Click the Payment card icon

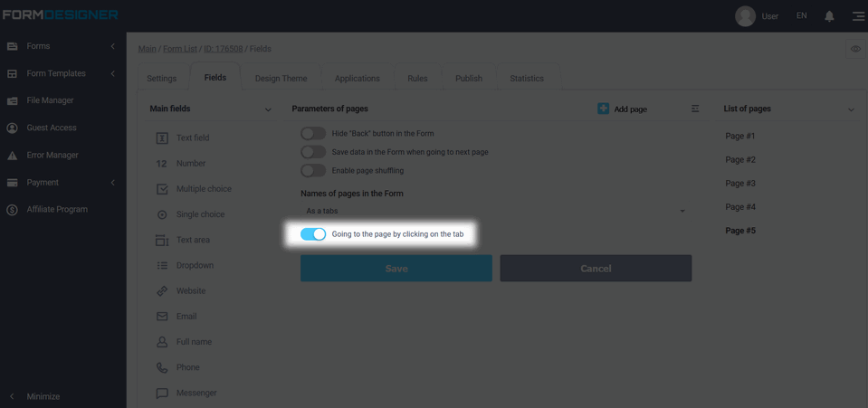tap(12, 183)
